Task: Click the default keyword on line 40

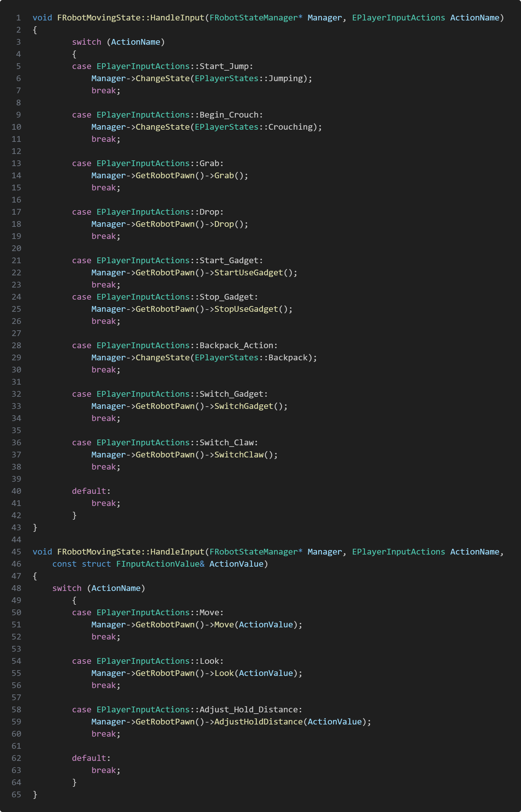Action: 89,491
